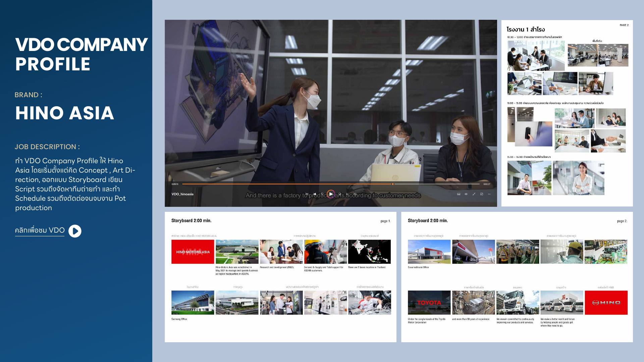Viewport: 644px width, 362px height.
Task: Click the 'VDO COMPANY PROFILE' title
Action: [81, 54]
